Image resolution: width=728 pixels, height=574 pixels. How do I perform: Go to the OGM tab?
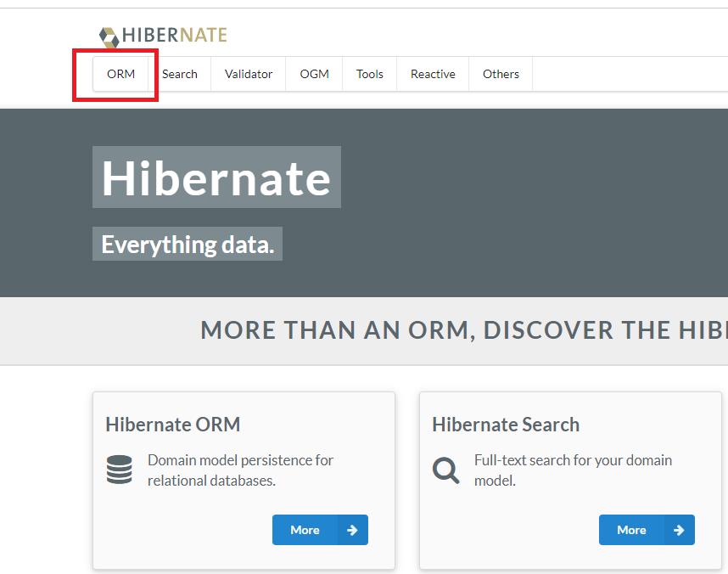click(x=314, y=74)
